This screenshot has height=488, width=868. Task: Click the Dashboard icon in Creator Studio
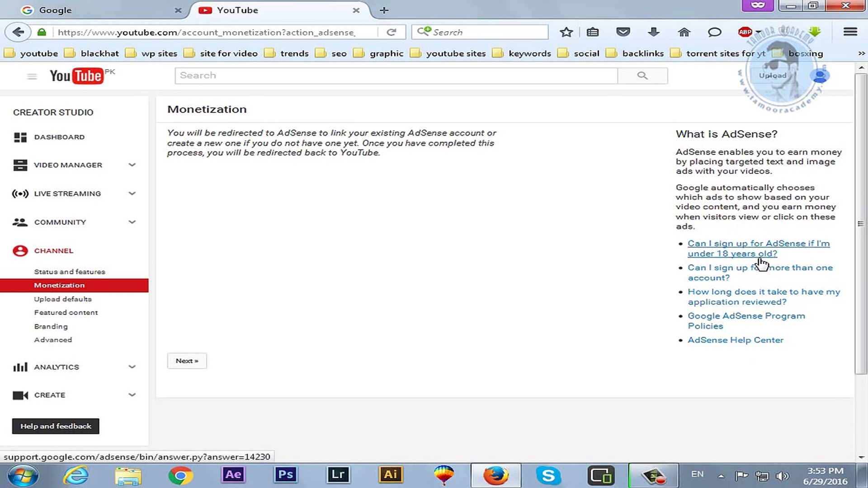coord(20,136)
